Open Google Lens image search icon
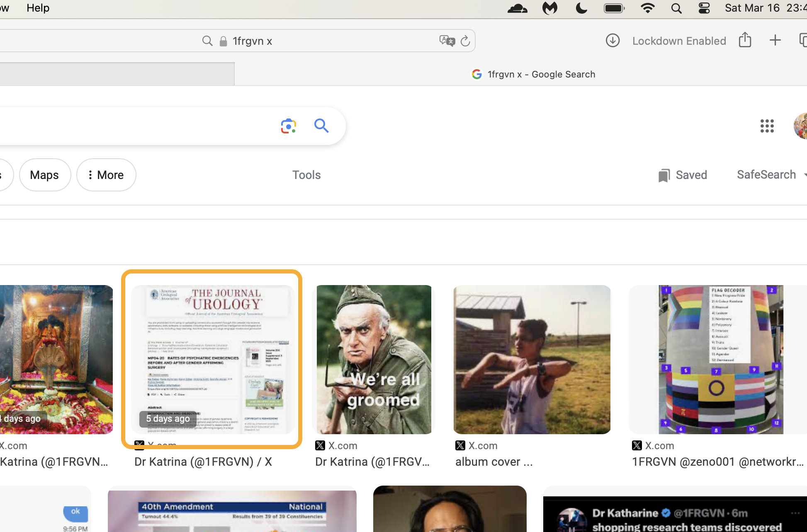 (288, 126)
